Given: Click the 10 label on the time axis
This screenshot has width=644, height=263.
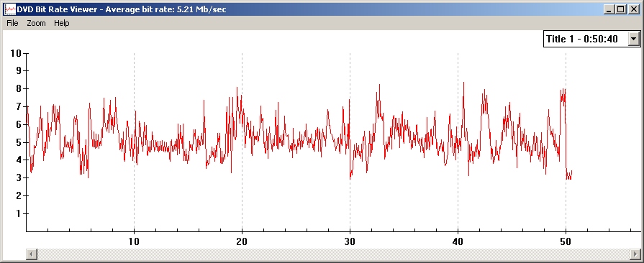Looking at the screenshot, I should 134,241.
